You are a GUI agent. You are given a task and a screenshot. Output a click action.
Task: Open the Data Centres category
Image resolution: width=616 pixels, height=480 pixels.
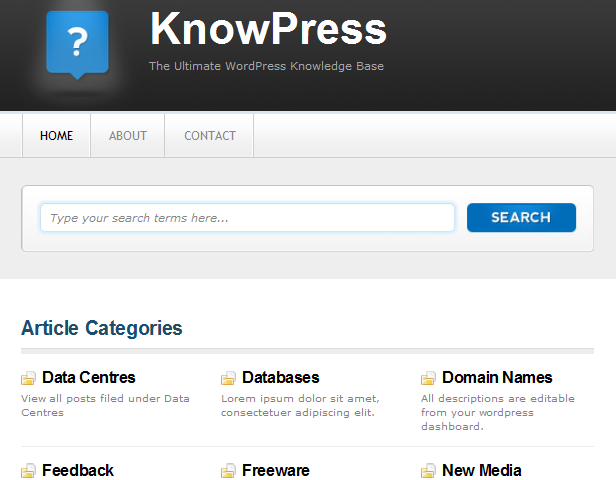89,377
